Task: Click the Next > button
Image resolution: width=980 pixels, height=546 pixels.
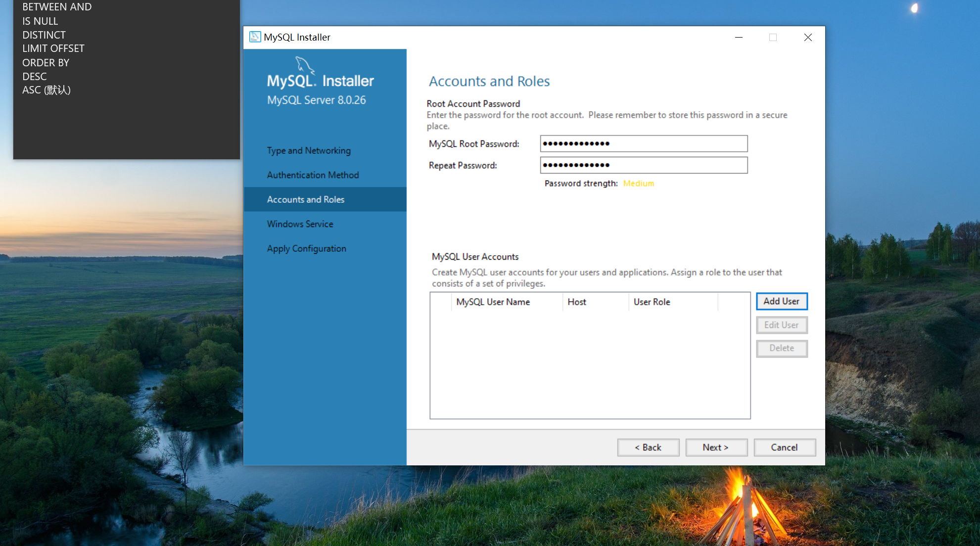Action: [716, 448]
